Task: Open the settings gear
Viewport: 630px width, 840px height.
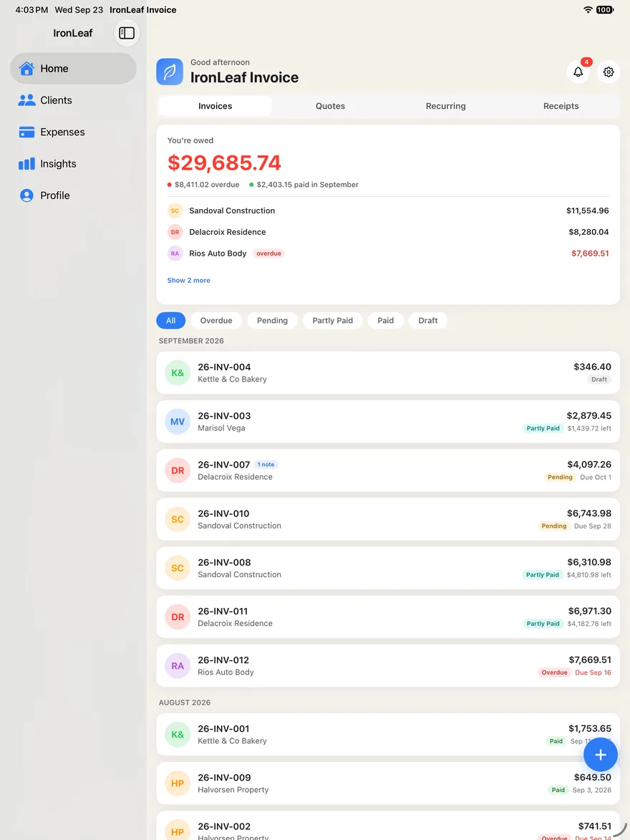Action: tap(609, 72)
